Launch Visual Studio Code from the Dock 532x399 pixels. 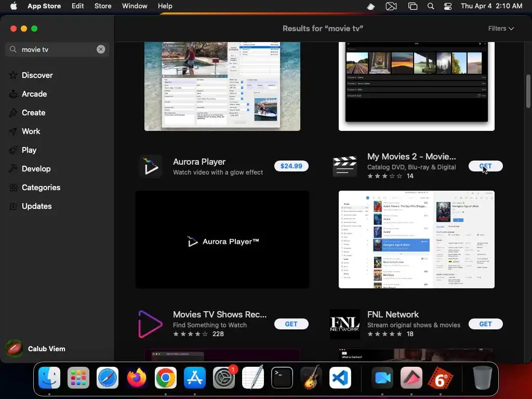[x=340, y=378]
